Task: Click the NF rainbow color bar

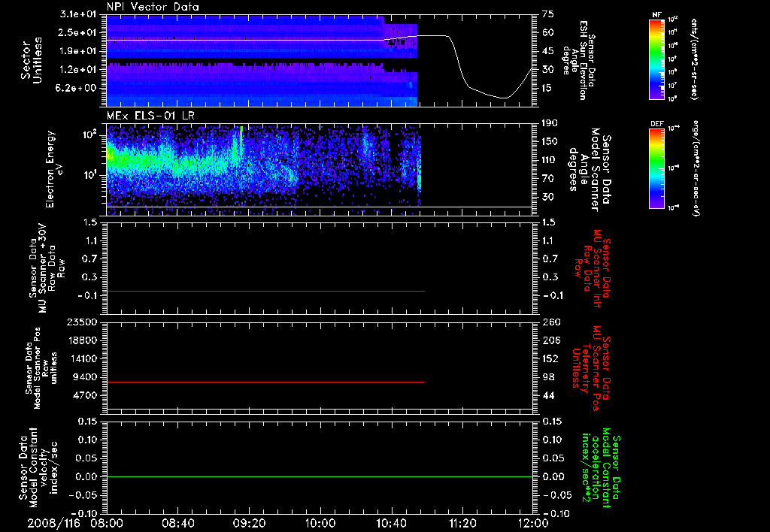Action: pos(656,59)
